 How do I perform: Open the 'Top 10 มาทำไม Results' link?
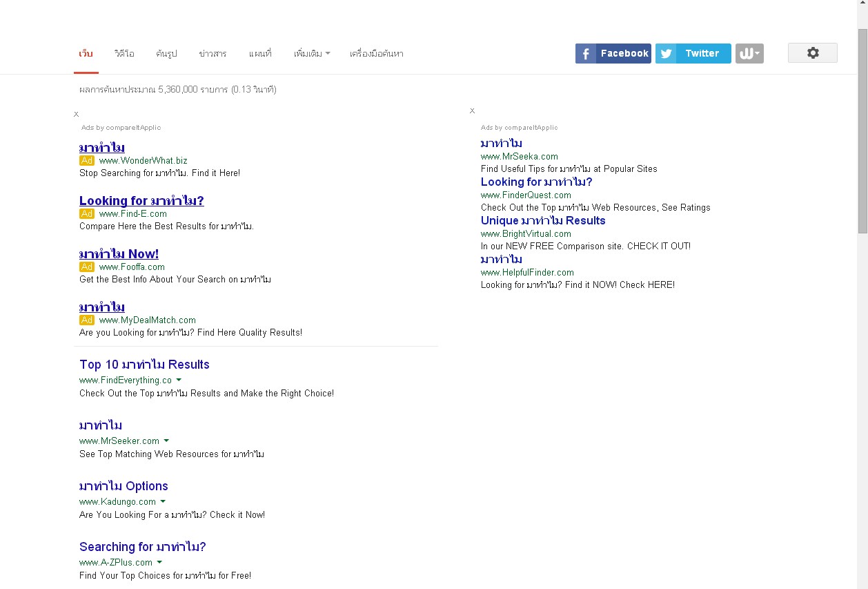[x=144, y=365]
